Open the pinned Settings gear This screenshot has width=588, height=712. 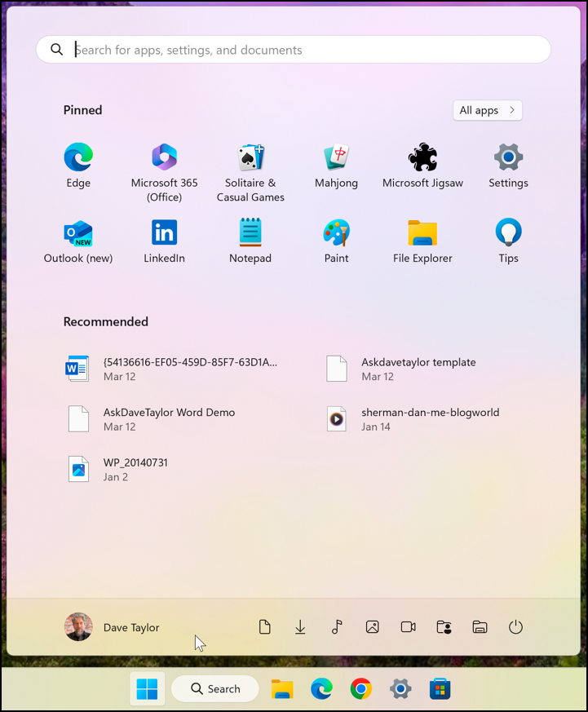click(x=508, y=166)
